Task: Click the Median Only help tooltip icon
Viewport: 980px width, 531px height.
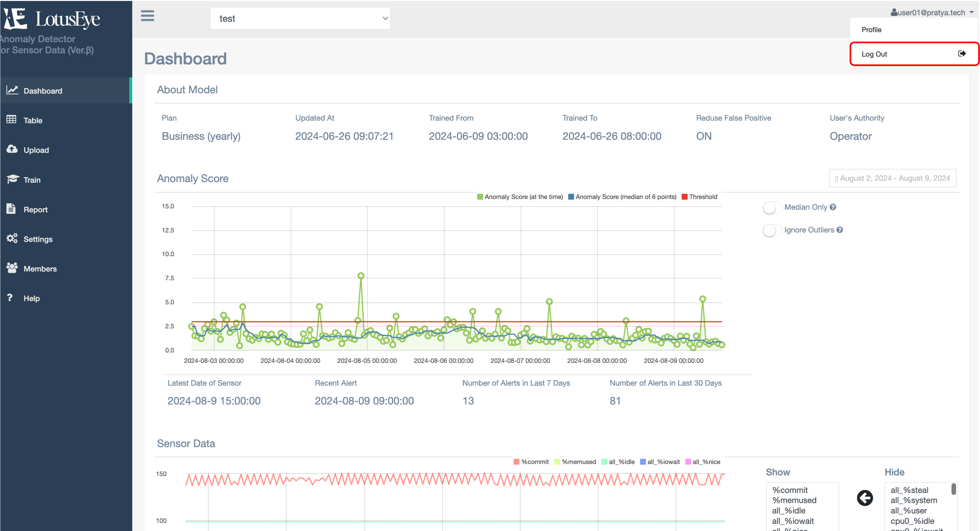Action: pyautogui.click(x=833, y=207)
